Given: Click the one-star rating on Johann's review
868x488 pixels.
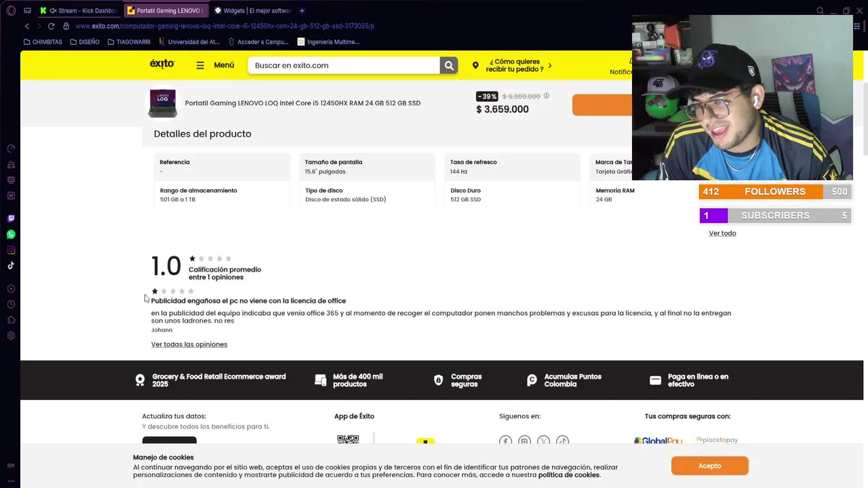Looking at the screenshot, I should click(x=172, y=291).
